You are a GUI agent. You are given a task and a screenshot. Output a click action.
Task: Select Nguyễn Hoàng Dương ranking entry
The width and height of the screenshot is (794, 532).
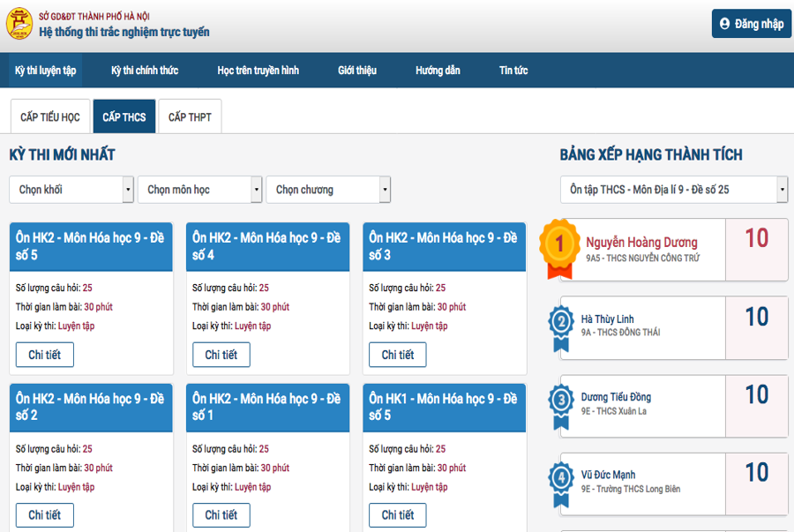click(x=641, y=243)
